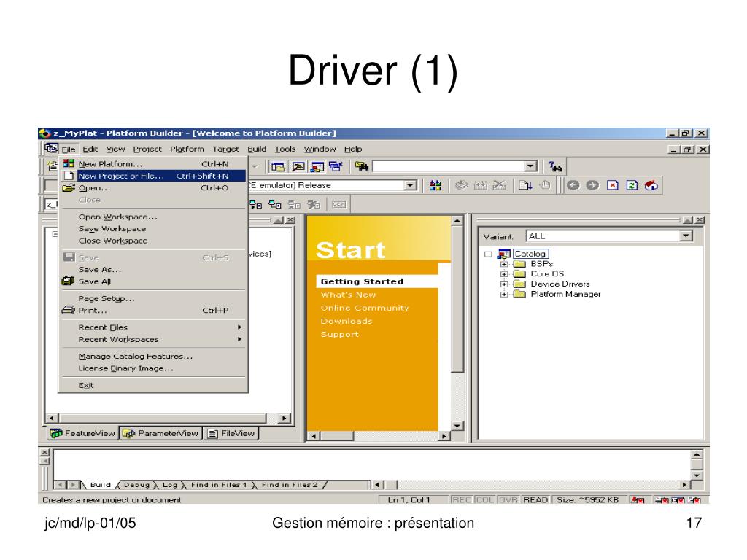Click the compile page-with-arrow toolbar icon

coord(525,185)
